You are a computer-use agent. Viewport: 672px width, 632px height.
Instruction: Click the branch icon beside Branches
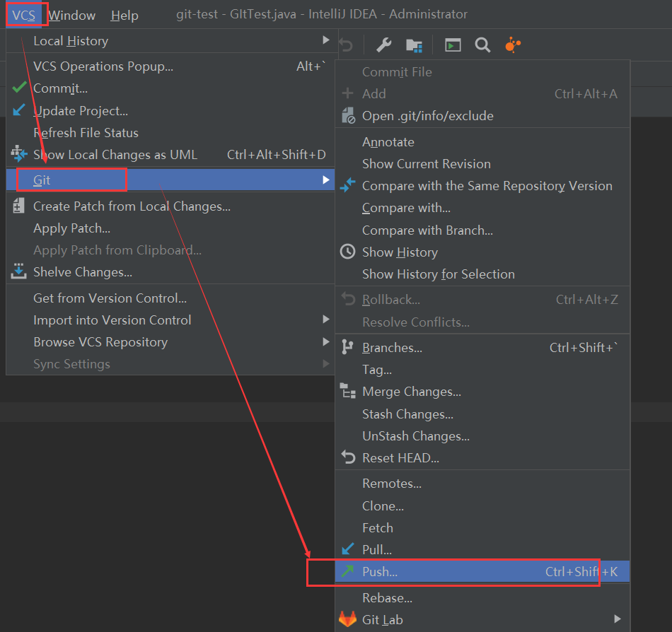347,347
